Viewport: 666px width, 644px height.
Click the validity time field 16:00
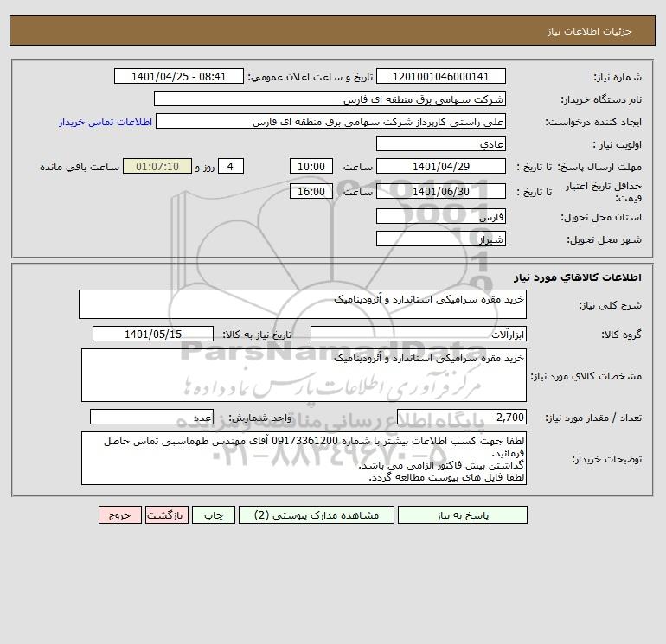point(311,191)
